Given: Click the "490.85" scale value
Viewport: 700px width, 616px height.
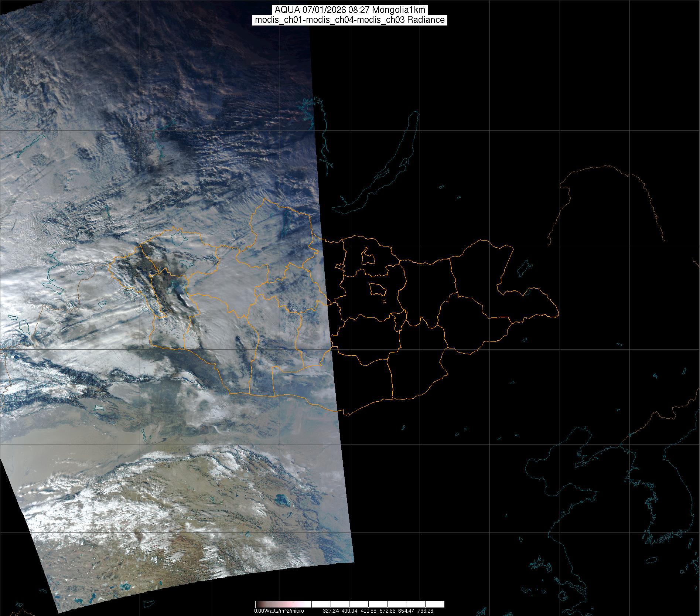Looking at the screenshot, I should pyautogui.click(x=369, y=611).
